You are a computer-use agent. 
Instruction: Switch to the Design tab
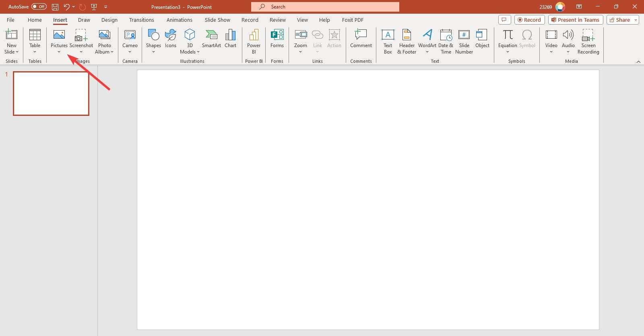coord(109,20)
